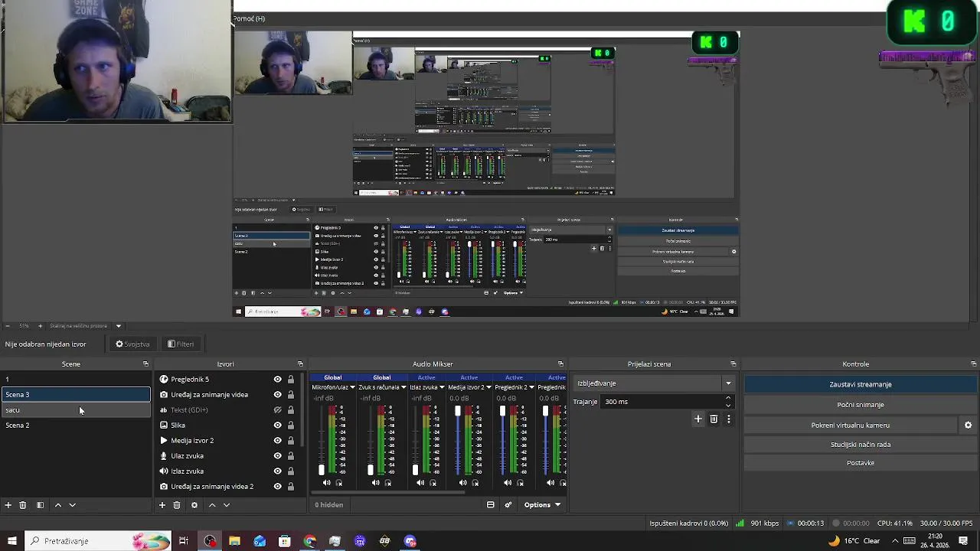Viewport: 980px width, 551px height.
Task: Open Svojstva properties button
Action: pyautogui.click(x=132, y=344)
